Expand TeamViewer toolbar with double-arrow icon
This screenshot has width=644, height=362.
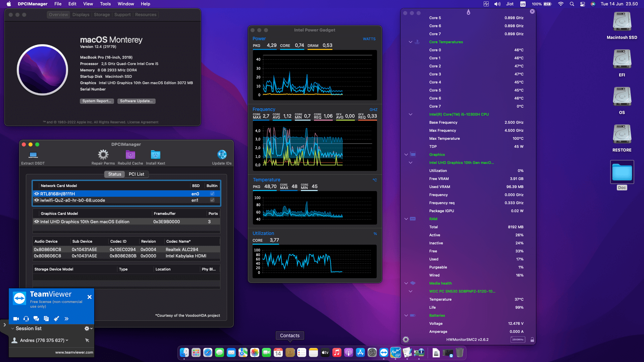66,319
